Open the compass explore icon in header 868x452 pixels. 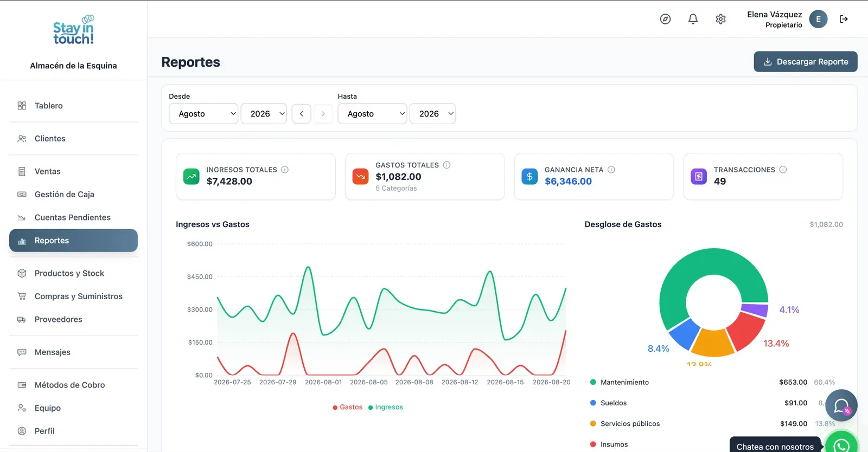tap(665, 19)
